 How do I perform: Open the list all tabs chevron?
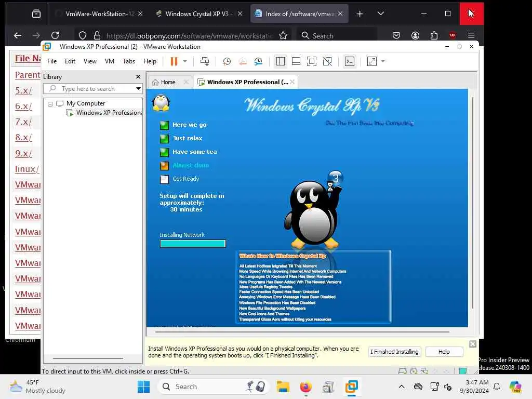tap(381, 14)
